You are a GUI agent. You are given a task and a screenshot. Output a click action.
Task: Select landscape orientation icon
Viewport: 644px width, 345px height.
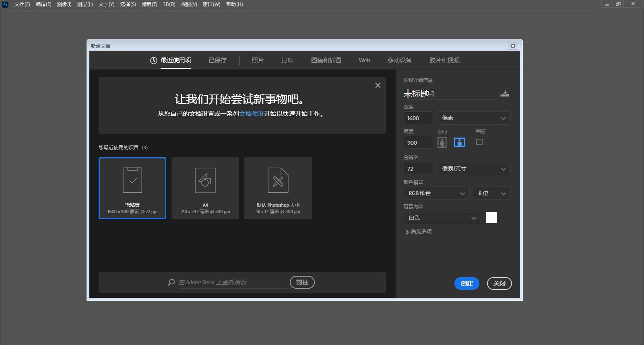pyautogui.click(x=459, y=142)
